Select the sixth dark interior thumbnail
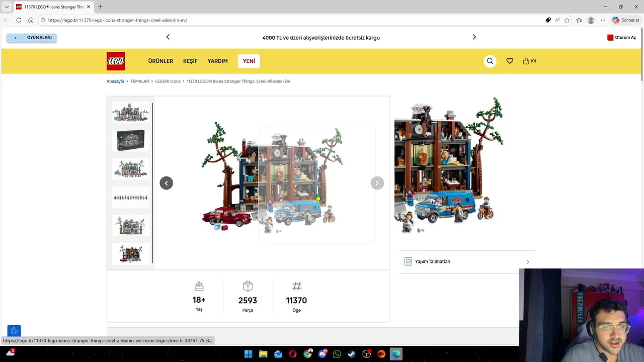Image resolution: width=644 pixels, height=362 pixels. click(130, 254)
